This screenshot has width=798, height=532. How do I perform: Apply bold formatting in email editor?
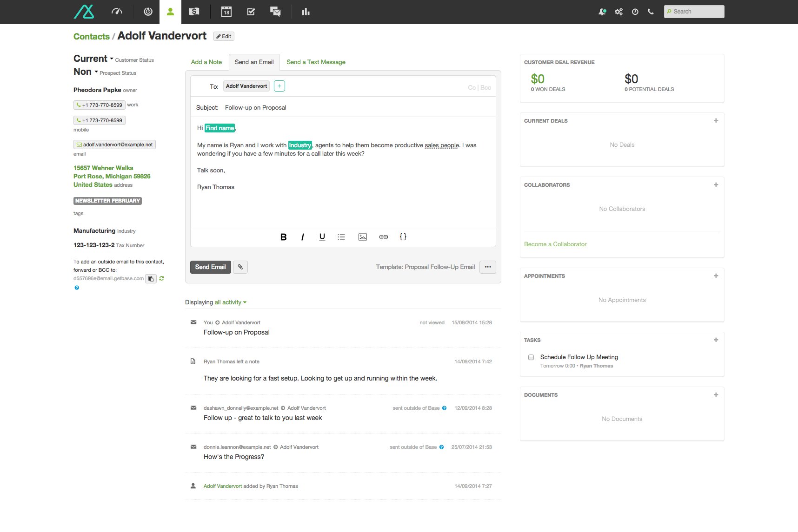(x=283, y=237)
